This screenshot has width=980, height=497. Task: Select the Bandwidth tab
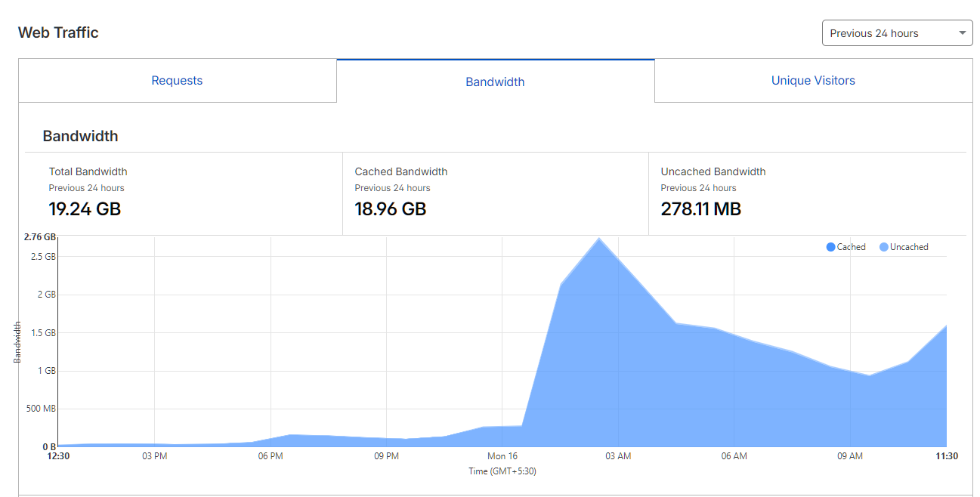[495, 82]
